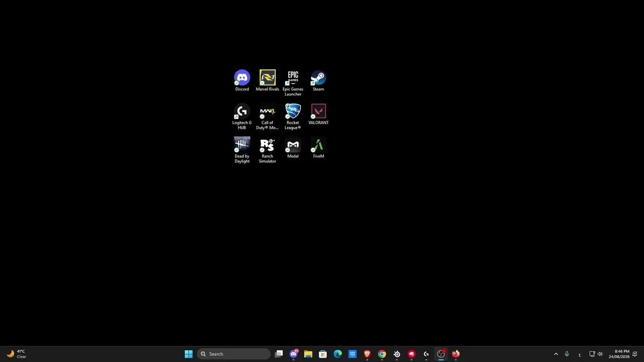Open the notification bell in the tray
Screen dimensions: 644x362
click(x=635, y=354)
